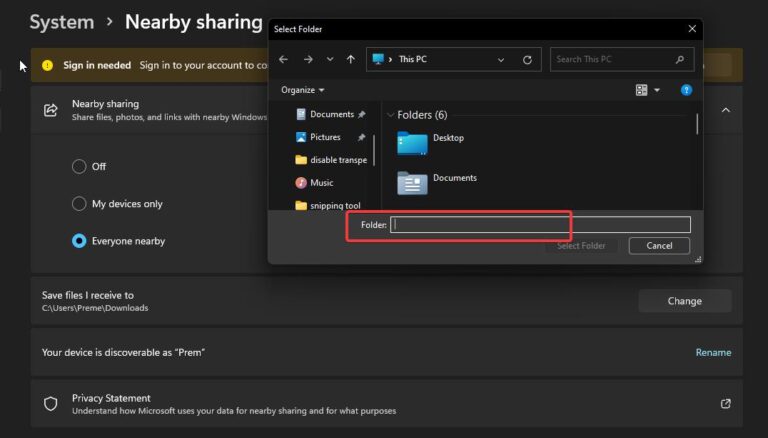Select the Desktop folder icon
The height and width of the screenshot is (438, 768).
click(x=412, y=143)
